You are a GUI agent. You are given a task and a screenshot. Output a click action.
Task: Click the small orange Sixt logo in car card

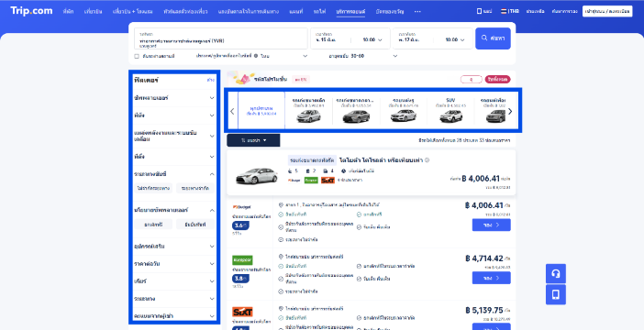click(328, 181)
